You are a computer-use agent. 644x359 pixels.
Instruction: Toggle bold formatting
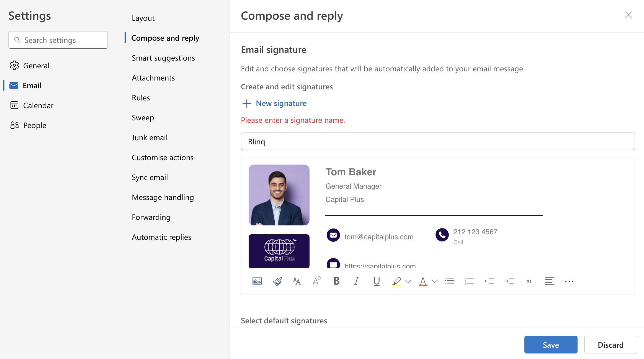click(x=336, y=281)
